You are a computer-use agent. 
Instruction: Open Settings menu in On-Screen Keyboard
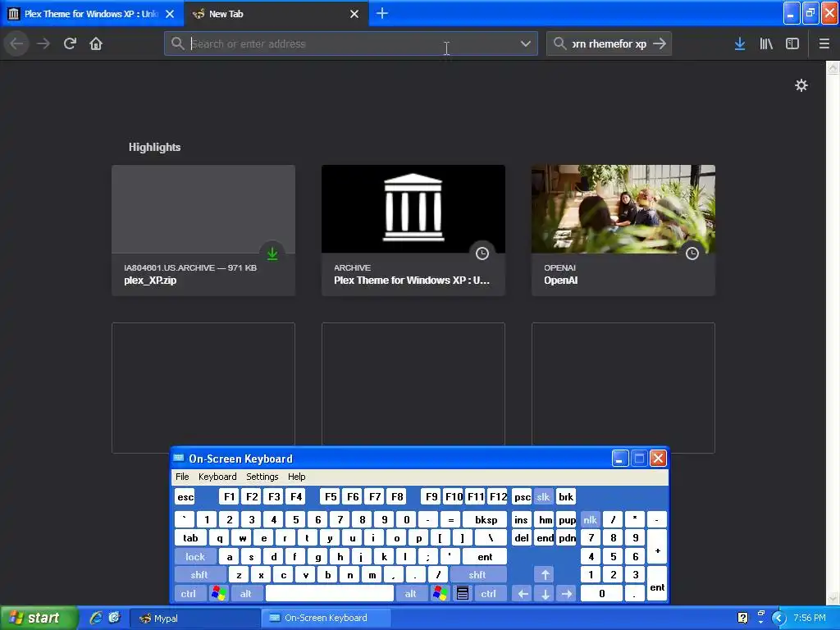(262, 477)
